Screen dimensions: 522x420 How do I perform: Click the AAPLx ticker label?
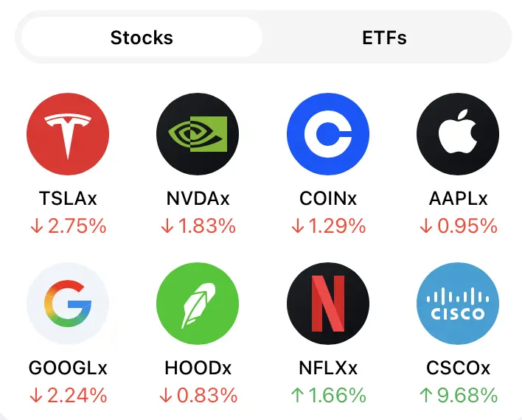pos(457,198)
